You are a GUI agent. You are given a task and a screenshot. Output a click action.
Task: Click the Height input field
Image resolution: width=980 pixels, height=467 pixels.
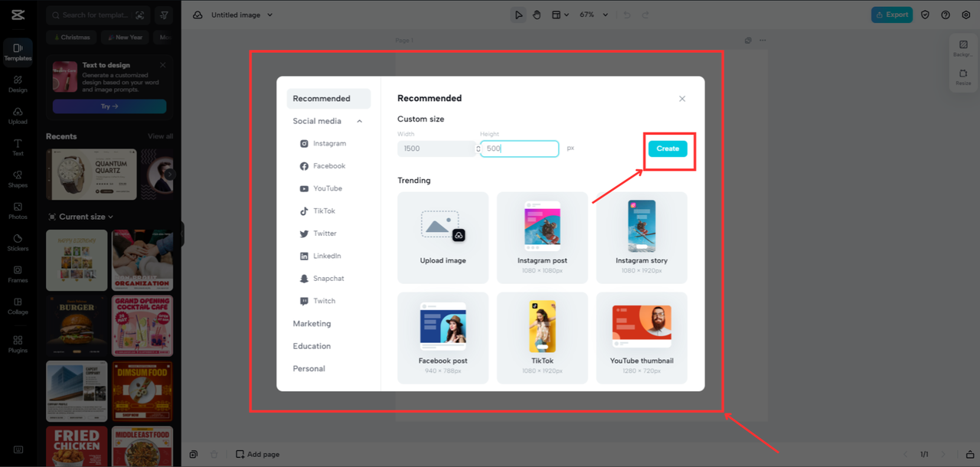[520, 149]
